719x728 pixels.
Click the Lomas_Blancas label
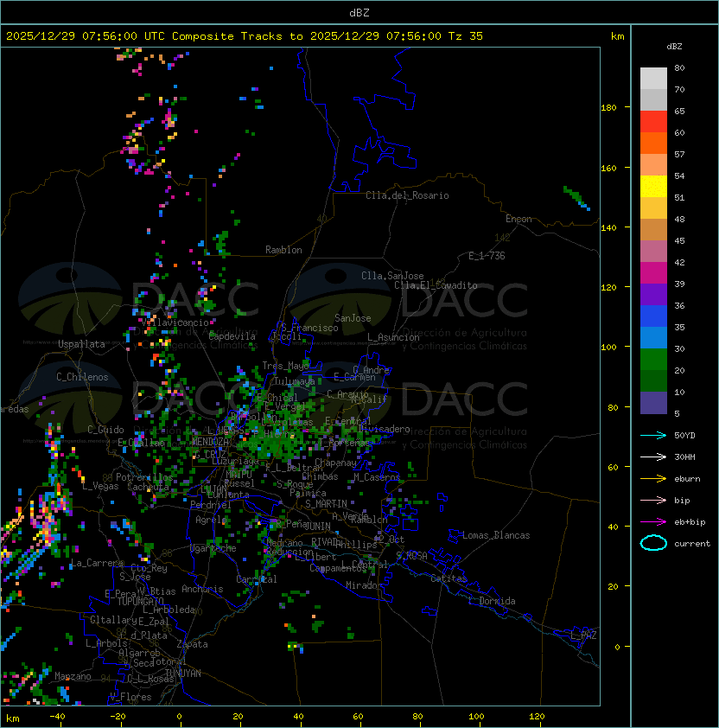pyautogui.click(x=496, y=535)
